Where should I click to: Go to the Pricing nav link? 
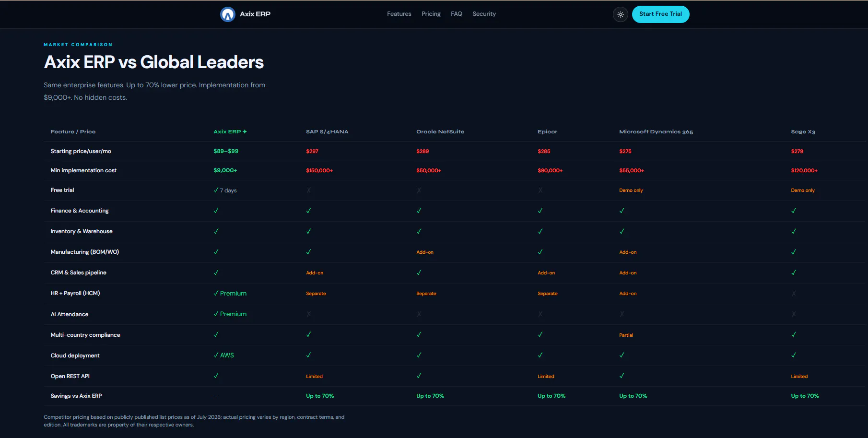coord(431,14)
